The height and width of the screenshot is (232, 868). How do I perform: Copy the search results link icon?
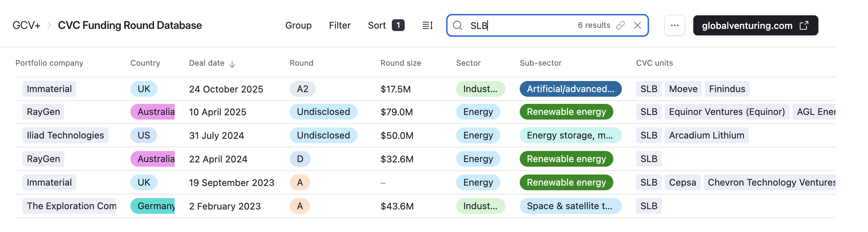620,25
